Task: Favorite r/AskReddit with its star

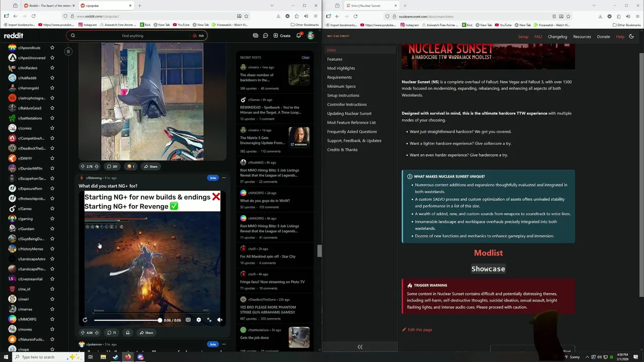Action: pos(52,78)
